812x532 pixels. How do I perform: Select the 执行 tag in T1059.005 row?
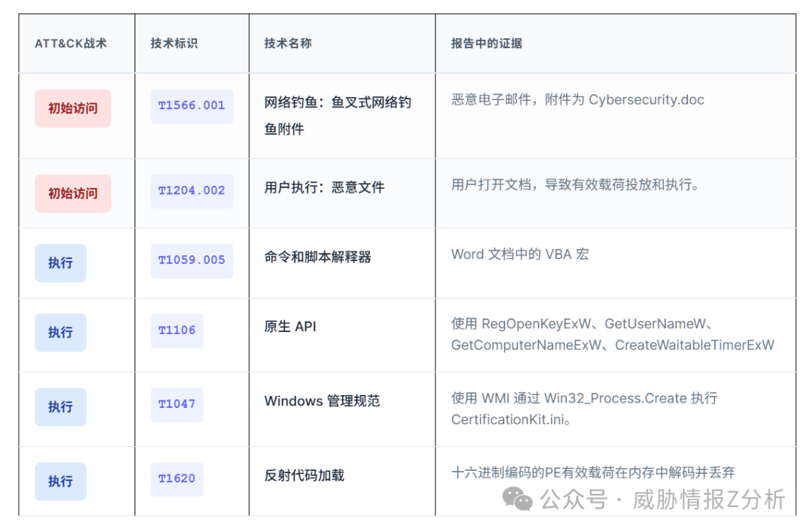click(x=61, y=263)
